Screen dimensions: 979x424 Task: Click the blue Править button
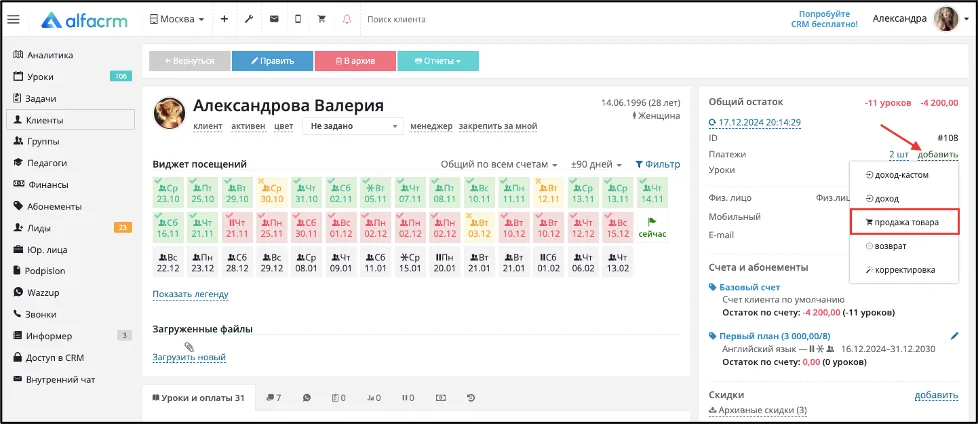coord(272,61)
